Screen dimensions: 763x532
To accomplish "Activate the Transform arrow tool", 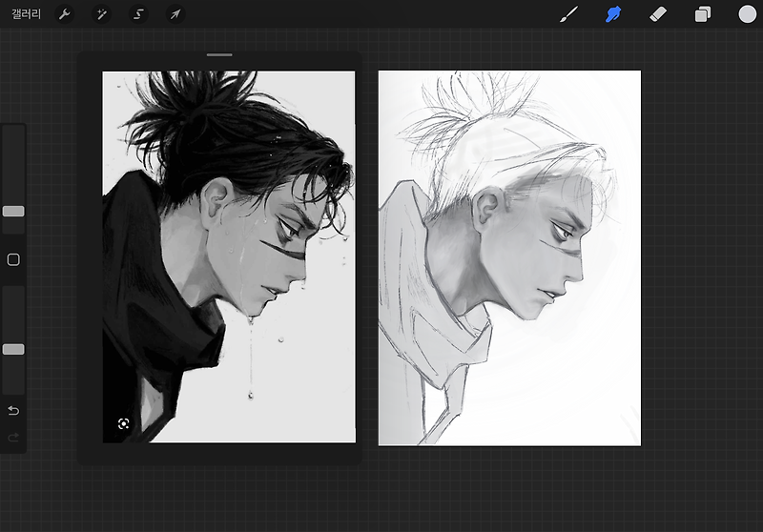I will (175, 14).
